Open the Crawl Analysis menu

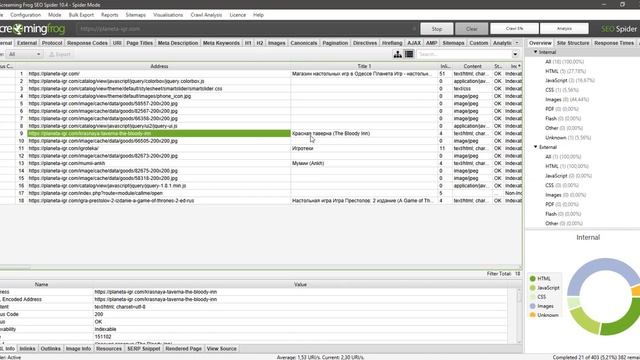click(206, 15)
